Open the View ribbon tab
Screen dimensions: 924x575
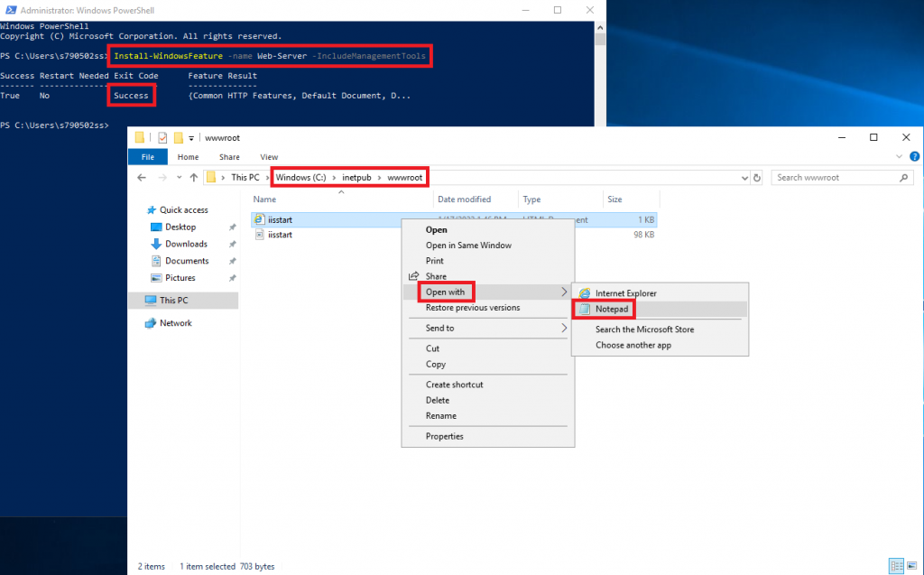[269, 157]
